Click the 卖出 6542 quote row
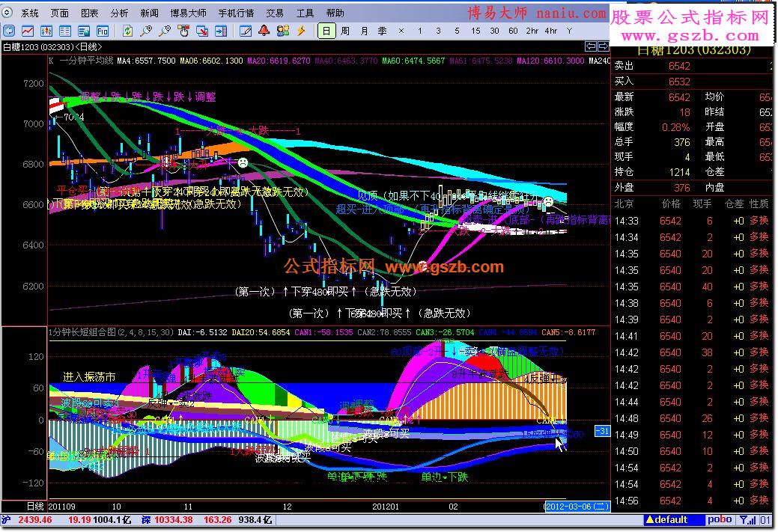The image size is (778, 532). (x=692, y=66)
